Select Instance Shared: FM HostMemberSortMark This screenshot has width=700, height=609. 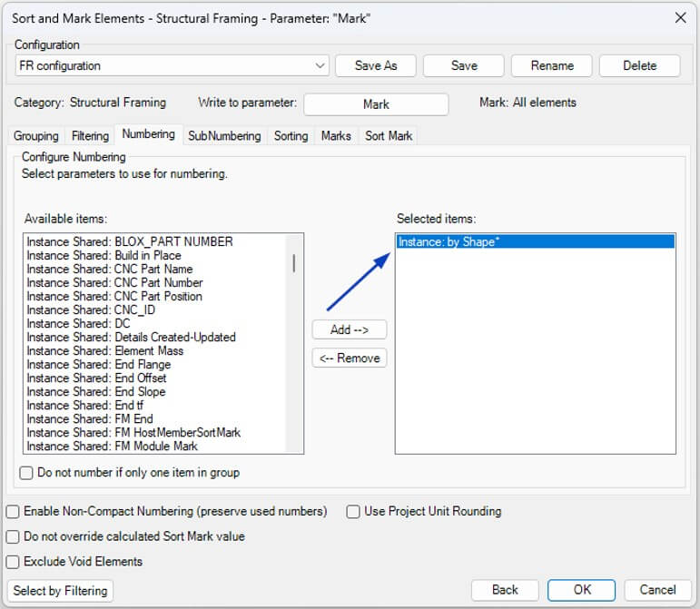tap(155, 432)
